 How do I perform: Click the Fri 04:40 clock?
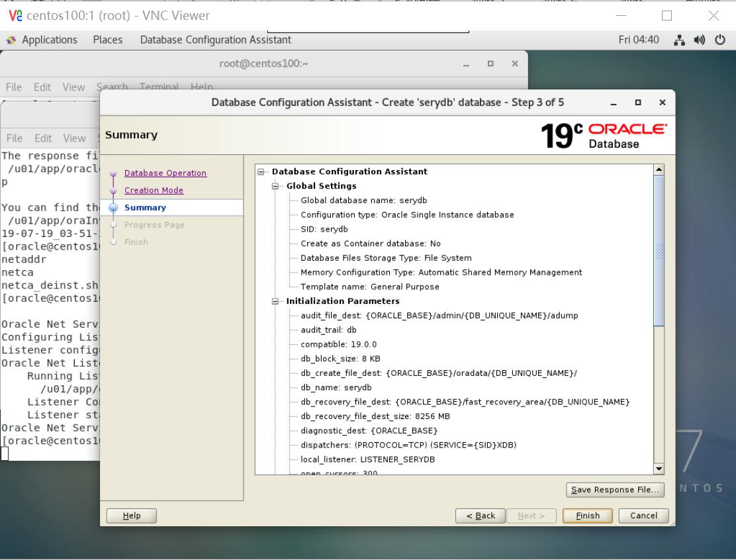[638, 40]
